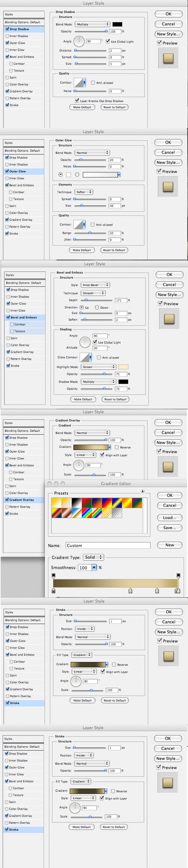Click Reset to Default in Outer Glow dialog
The height and width of the screenshot is (868, 188).
(114, 250)
